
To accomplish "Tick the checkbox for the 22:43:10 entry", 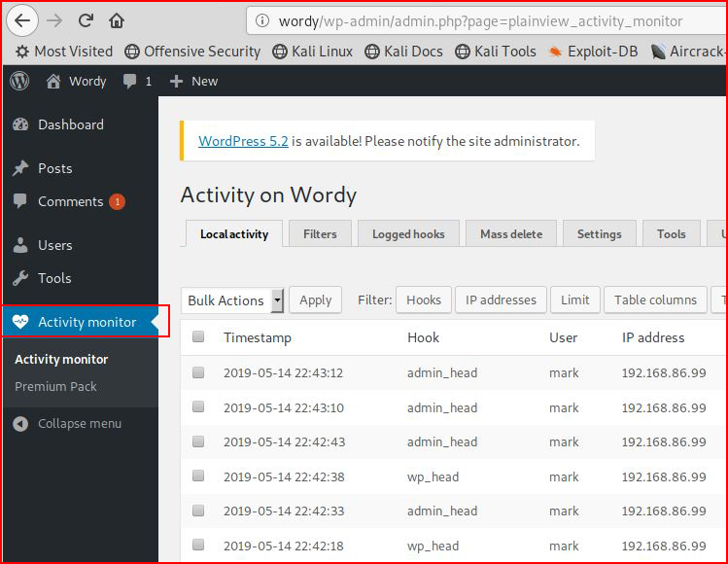I will (198, 406).
